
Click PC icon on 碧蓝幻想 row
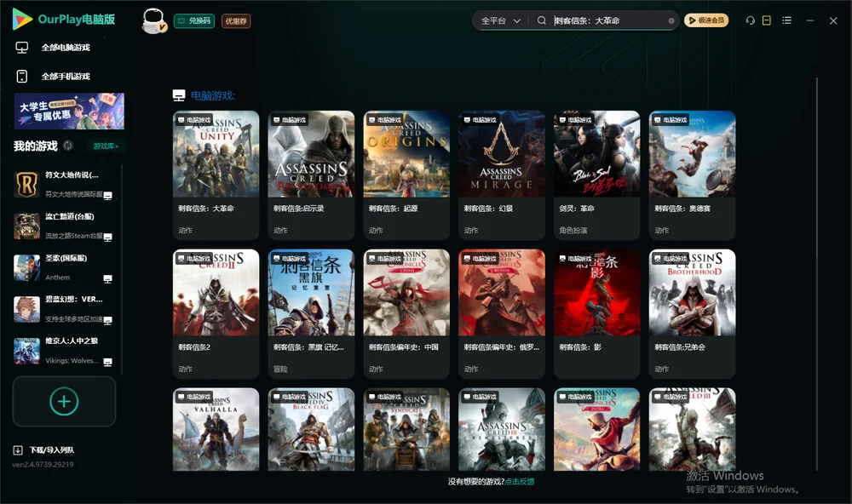pyautogui.click(x=107, y=320)
